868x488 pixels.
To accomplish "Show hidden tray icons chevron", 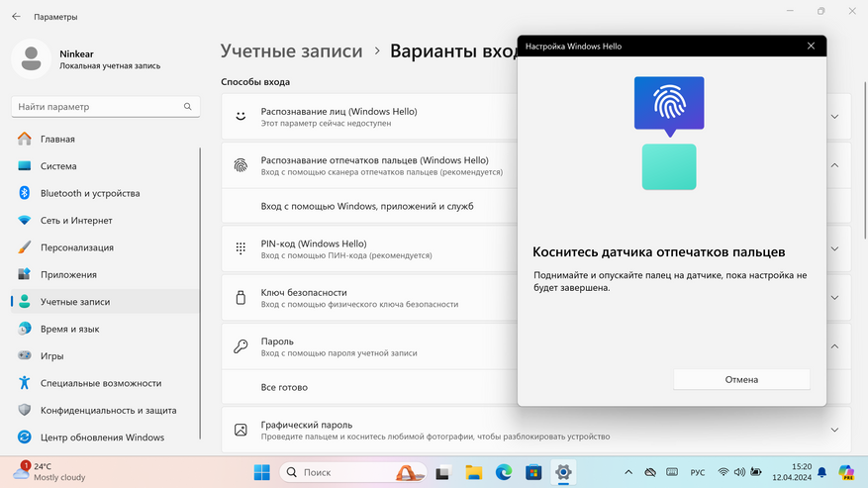I will tap(628, 472).
